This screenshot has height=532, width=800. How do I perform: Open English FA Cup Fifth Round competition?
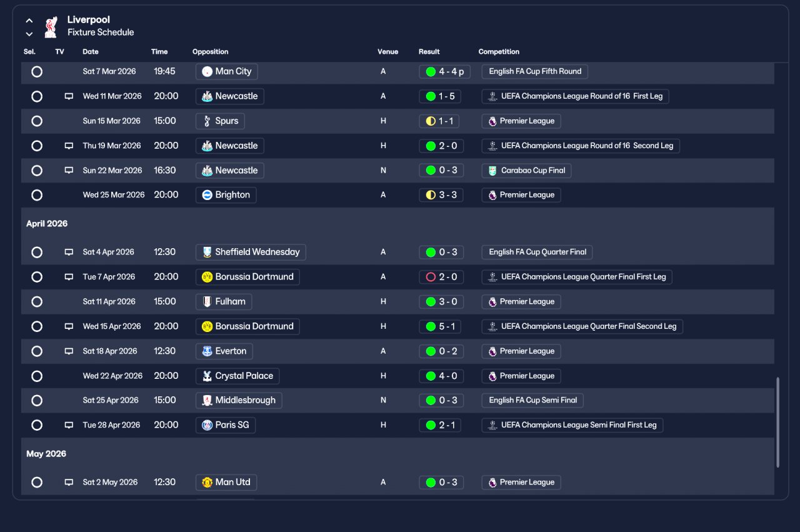point(535,71)
